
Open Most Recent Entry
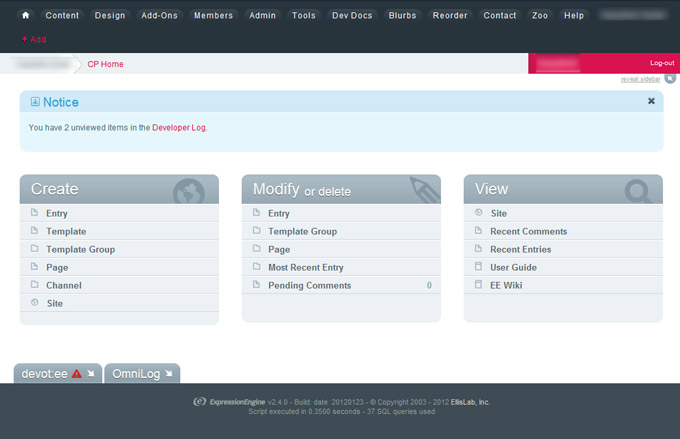[x=306, y=268]
